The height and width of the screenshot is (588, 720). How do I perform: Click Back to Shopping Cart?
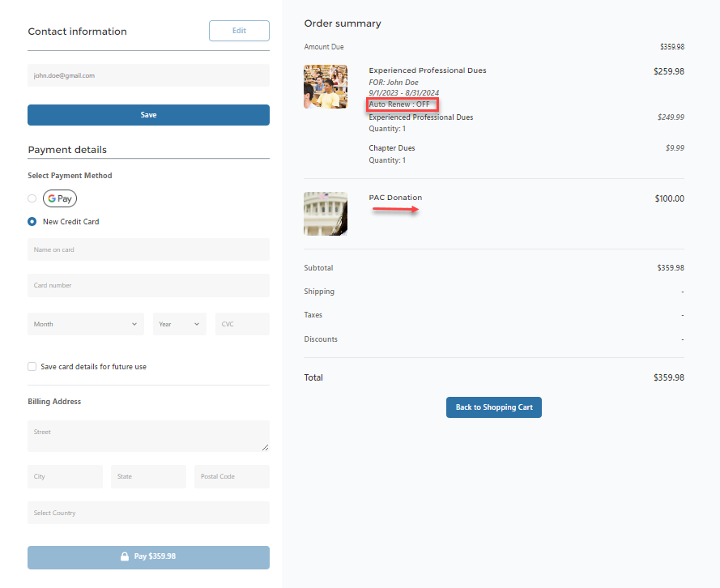(493, 407)
